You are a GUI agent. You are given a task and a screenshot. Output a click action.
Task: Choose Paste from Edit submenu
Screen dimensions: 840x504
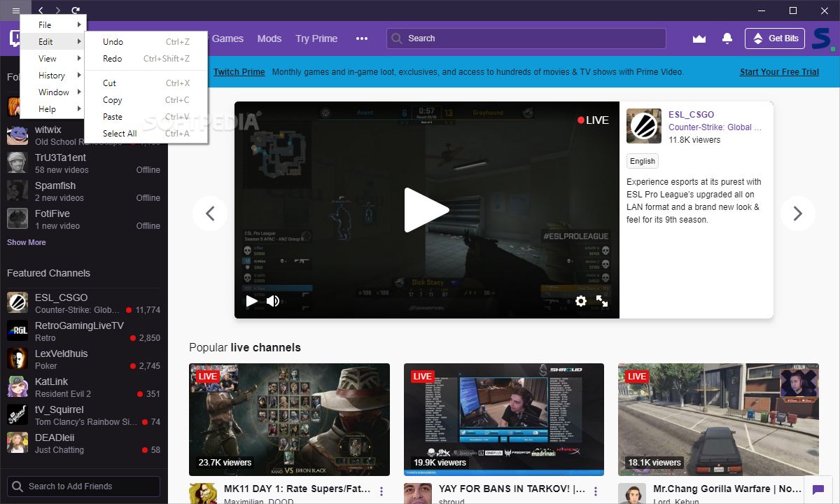(x=146, y=117)
